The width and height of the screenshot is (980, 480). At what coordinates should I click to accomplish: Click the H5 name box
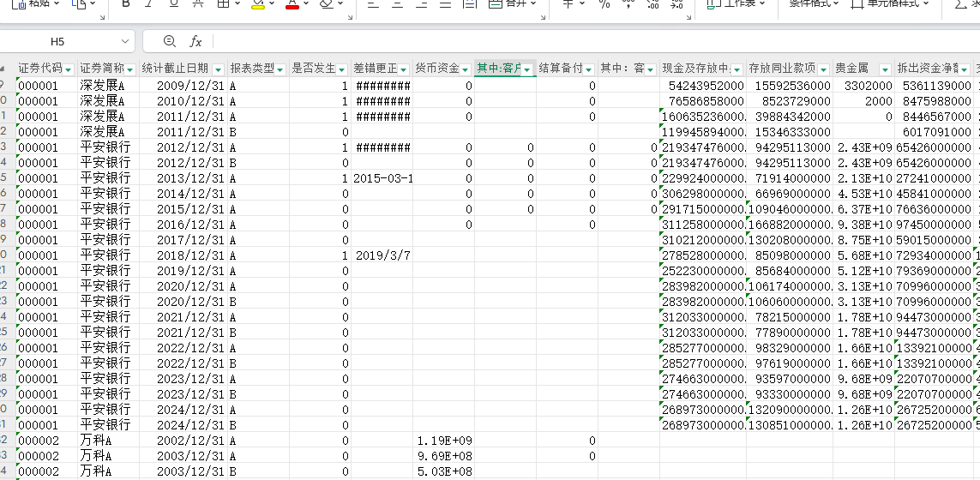pos(57,41)
